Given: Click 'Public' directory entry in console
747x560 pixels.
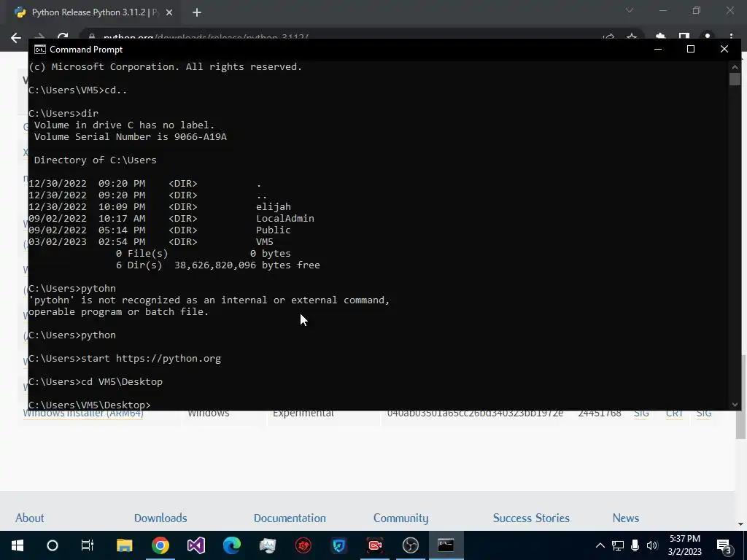Looking at the screenshot, I should (274, 230).
